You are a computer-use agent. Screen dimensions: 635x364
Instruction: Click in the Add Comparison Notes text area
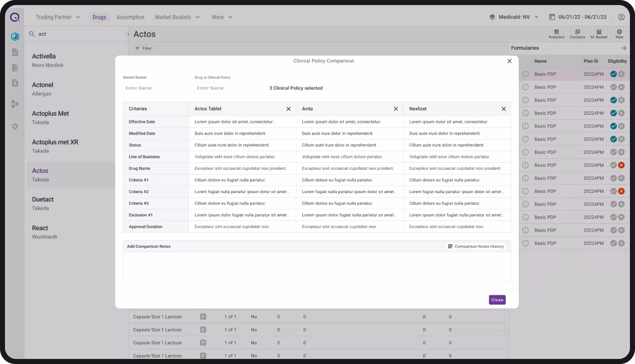coord(316,266)
